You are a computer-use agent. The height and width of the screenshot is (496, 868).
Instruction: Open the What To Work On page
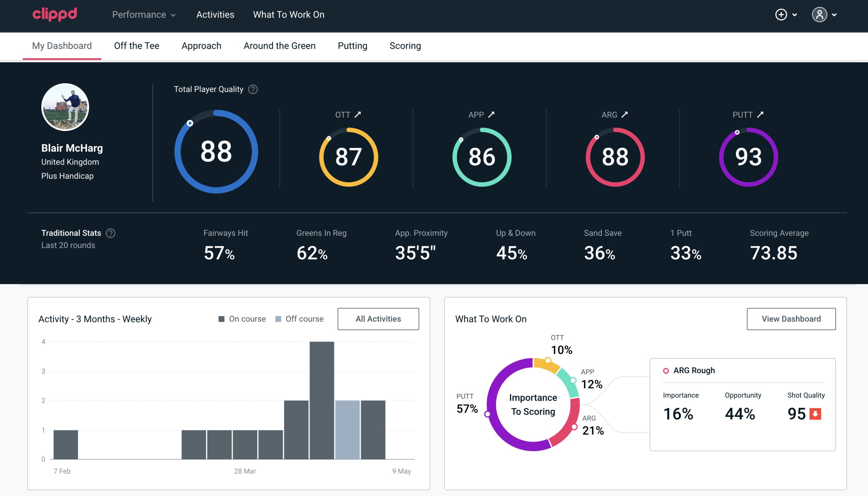coord(288,15)
